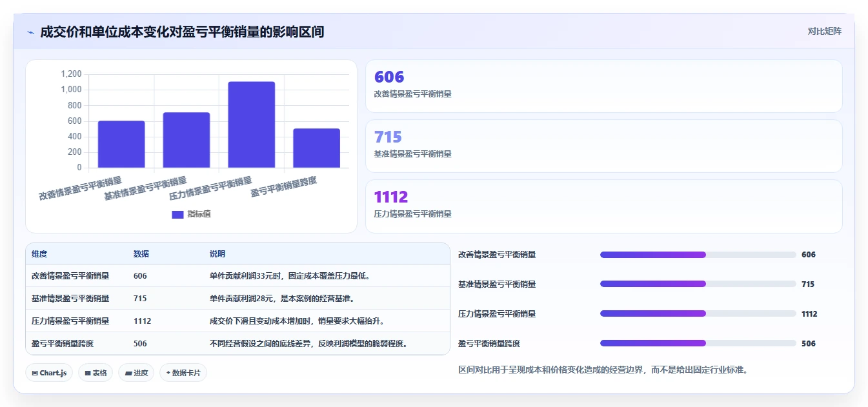The height and width of the screenshot is (407, 868).
Task: Select the 1112 data card value
Action: tap(391, 197)
